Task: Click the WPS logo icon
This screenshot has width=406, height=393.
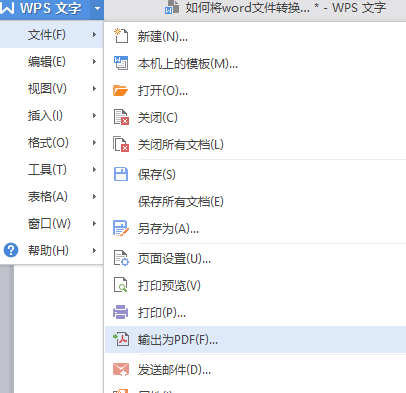Action: [x=7, y=7]
